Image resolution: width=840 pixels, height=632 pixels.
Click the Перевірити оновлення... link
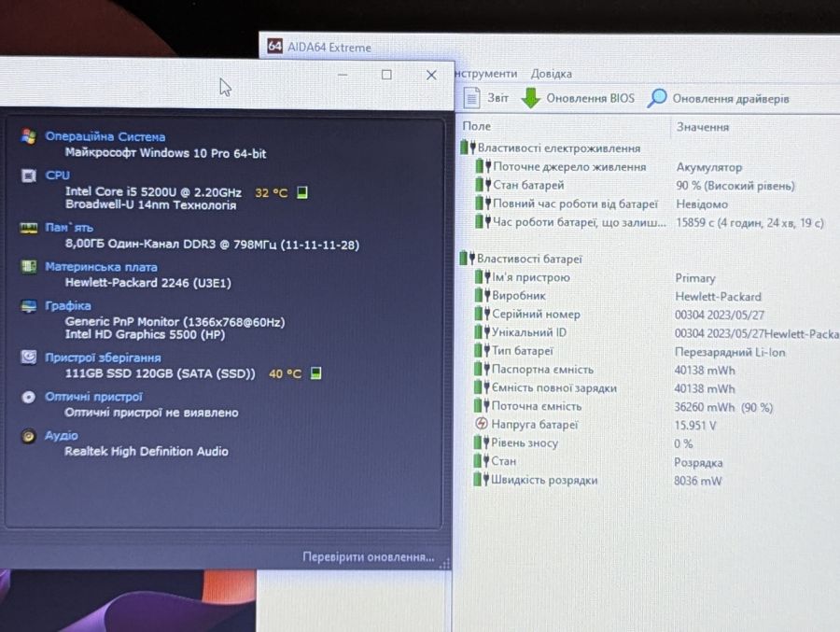pos(369,557)
